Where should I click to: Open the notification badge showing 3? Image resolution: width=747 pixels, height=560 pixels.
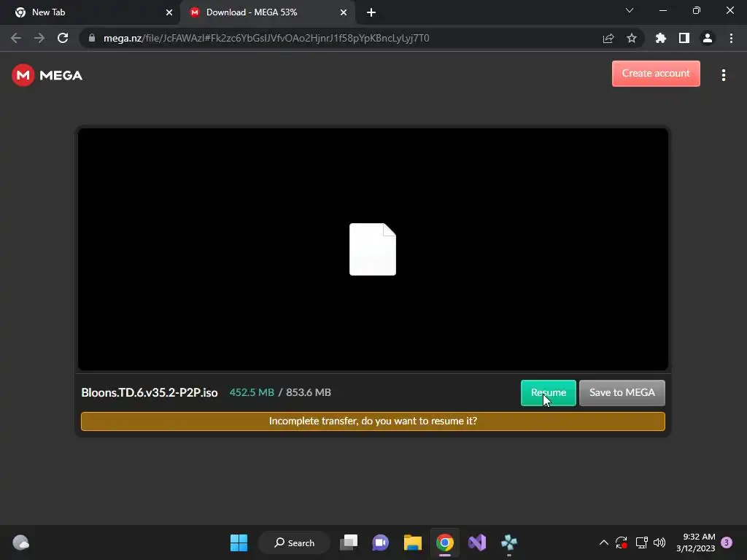pyautogui.click(x=727, y=542)
